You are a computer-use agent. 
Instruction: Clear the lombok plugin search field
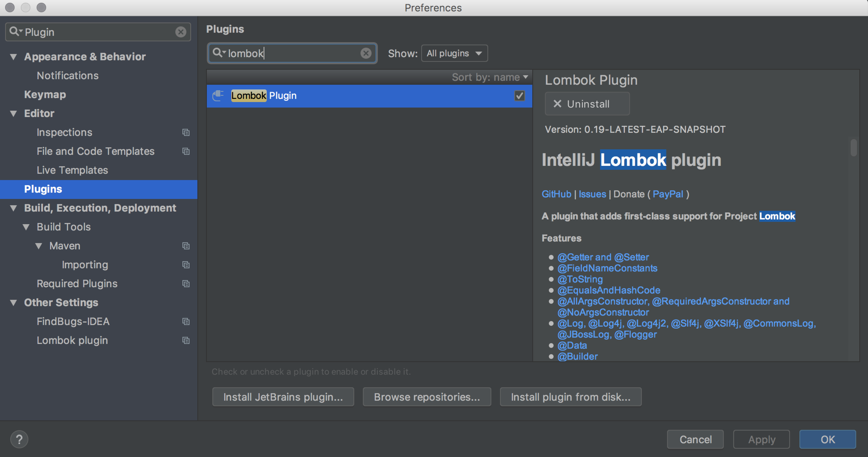[366, 53]
